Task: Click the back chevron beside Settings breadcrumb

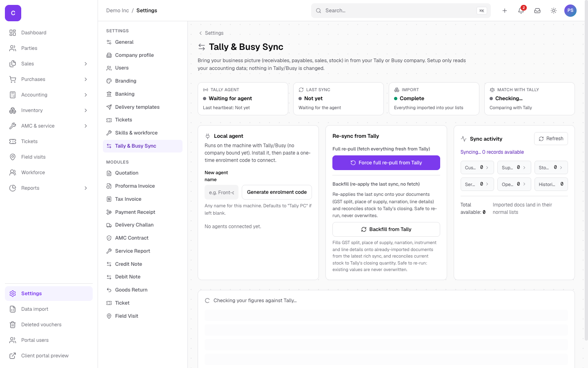Action: [x=200, y=33]
